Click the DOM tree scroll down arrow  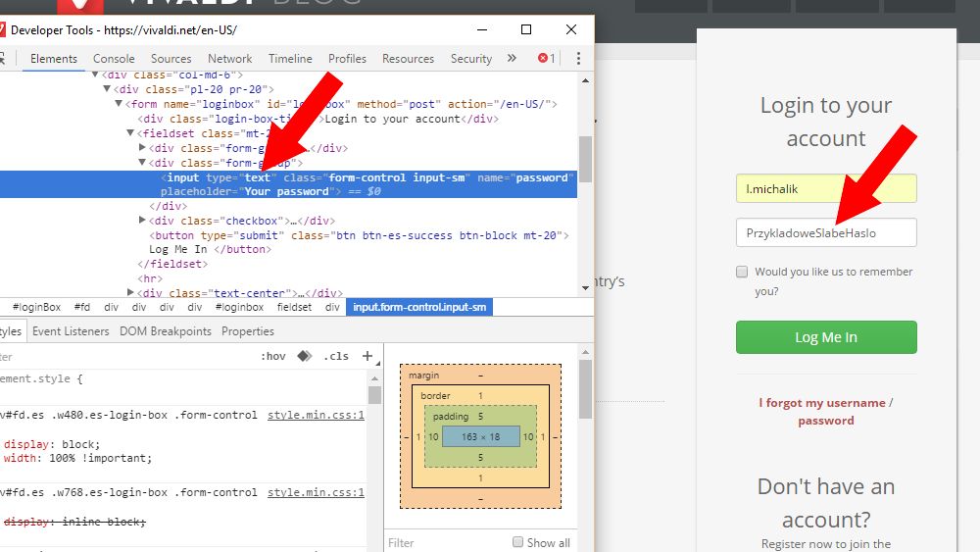(x=585, y=287)
